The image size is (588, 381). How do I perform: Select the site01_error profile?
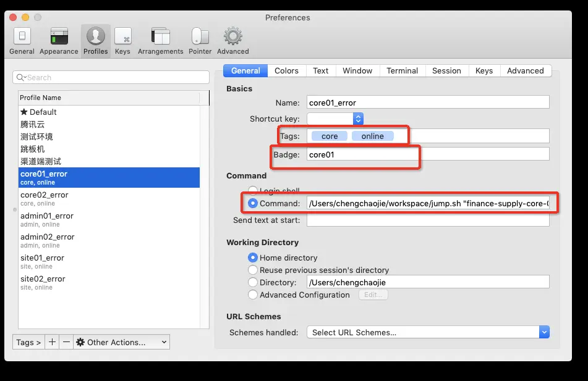(109, 261)
